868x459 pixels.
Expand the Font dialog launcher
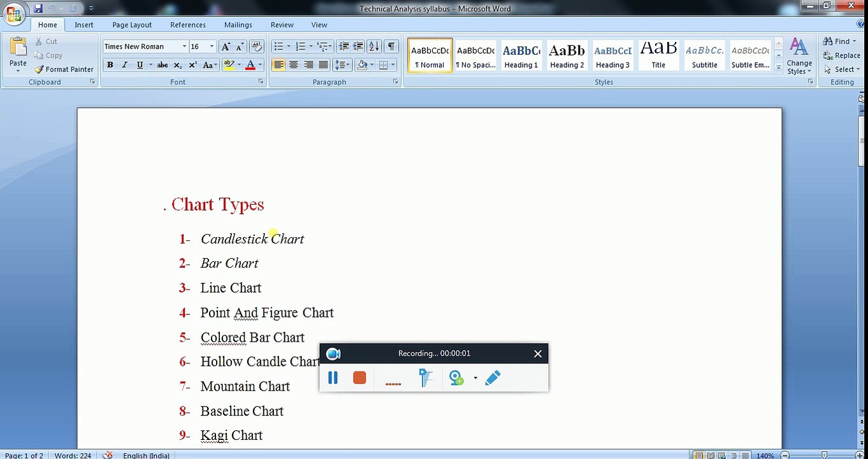click(x=261, y=82)
